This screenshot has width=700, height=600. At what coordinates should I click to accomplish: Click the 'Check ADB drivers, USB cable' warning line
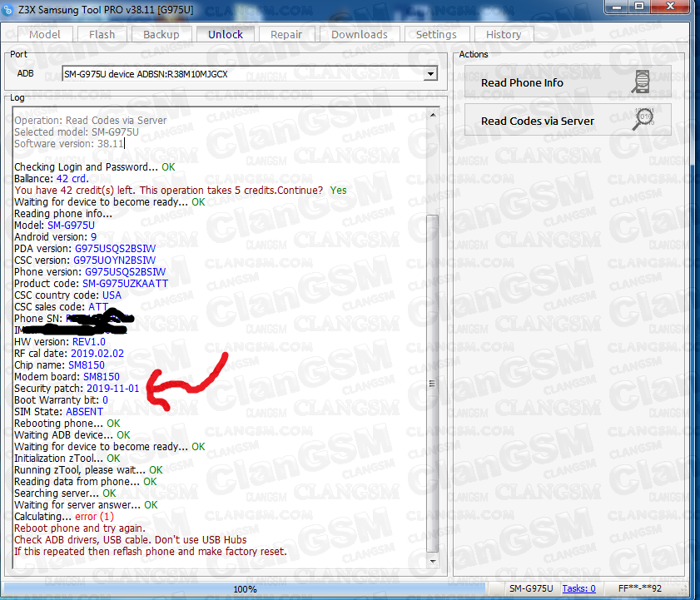131,540
